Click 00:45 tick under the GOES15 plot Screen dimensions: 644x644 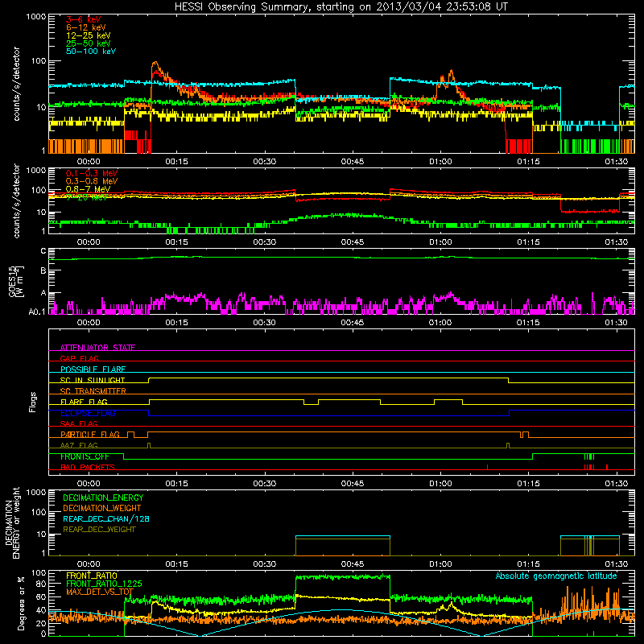coord(353,323)
